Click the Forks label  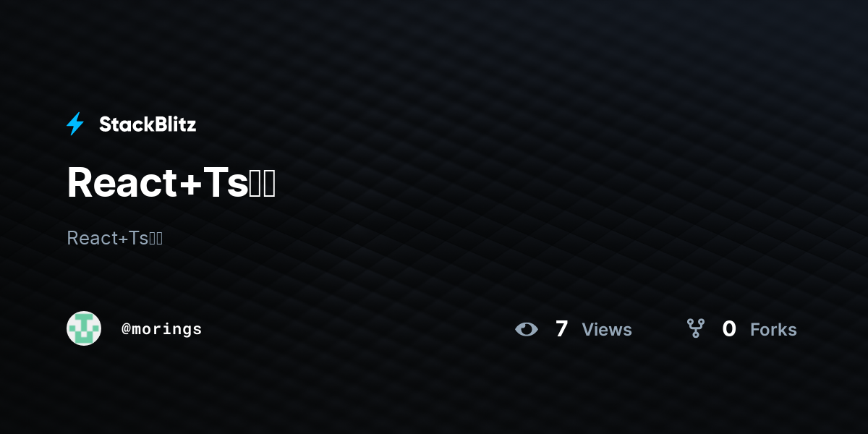pos(773,330)
